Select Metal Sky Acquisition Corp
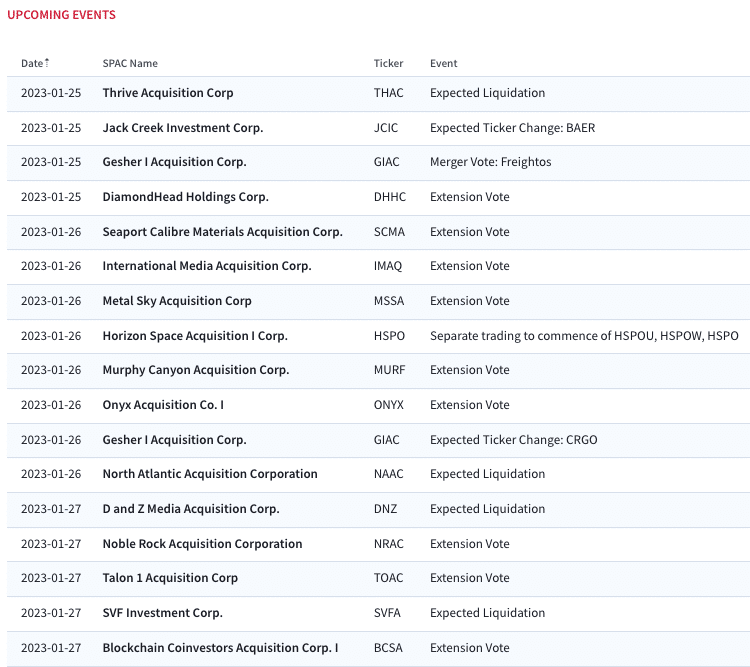This screenshot has height=667, width=750. click(x=177, y=300)
